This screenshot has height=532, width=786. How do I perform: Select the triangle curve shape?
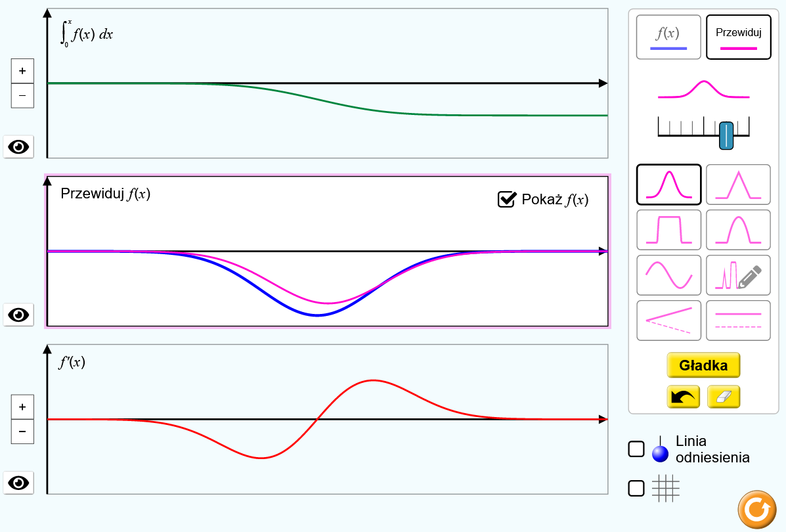(x=738, y=185)
